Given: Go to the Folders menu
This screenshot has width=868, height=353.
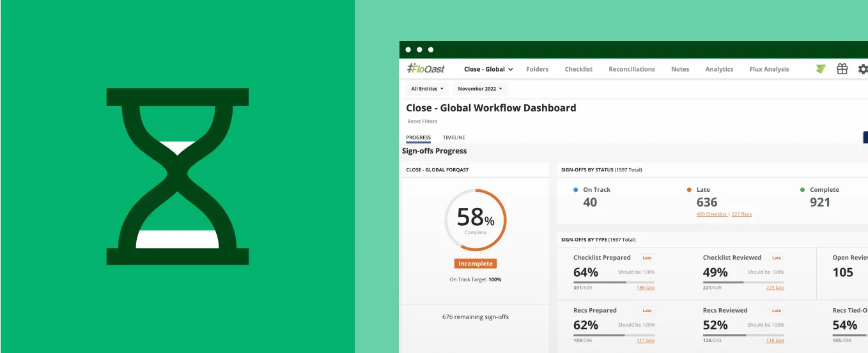Looking at the screenshot, I should [537, 69].
